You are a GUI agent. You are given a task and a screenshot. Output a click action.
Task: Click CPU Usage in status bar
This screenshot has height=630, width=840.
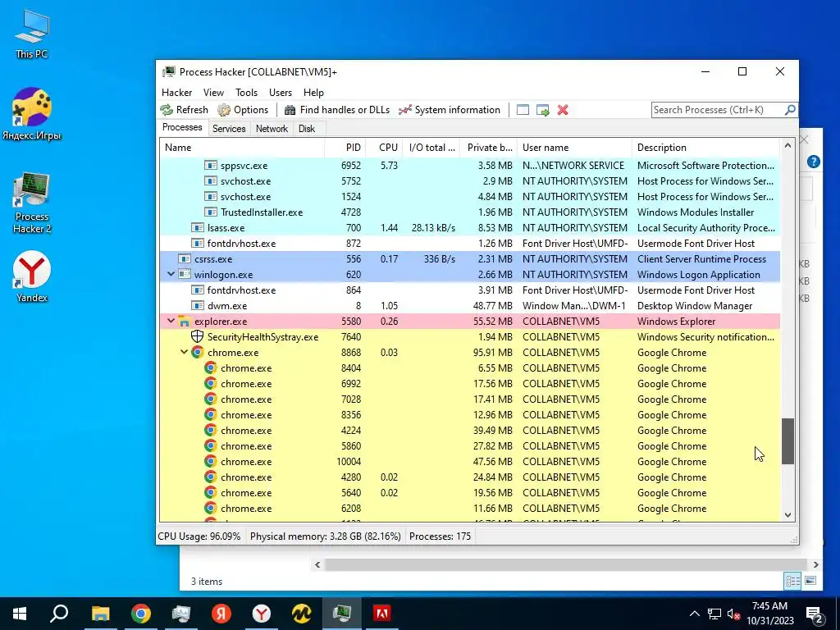pos(199,536)
